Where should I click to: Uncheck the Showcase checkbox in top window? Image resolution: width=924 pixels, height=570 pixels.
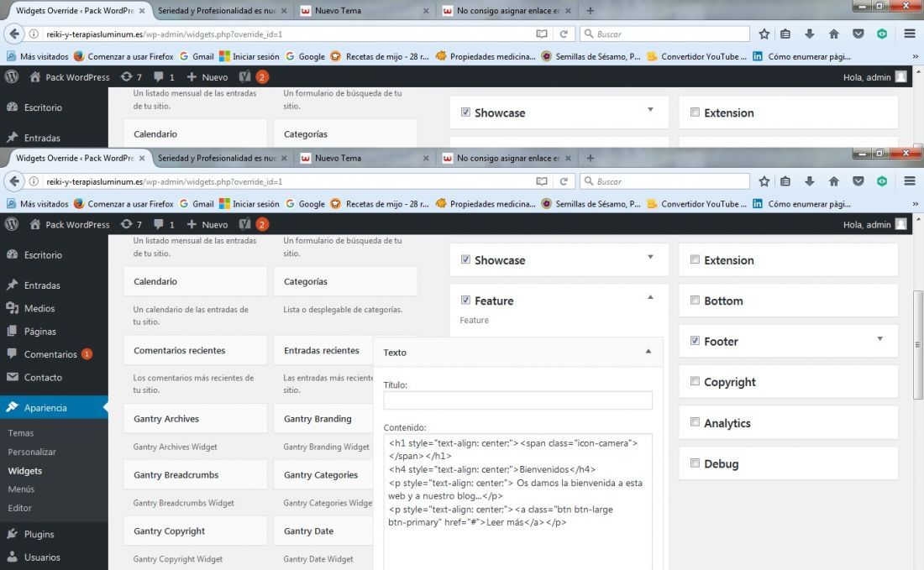click(x=465, y=112)
